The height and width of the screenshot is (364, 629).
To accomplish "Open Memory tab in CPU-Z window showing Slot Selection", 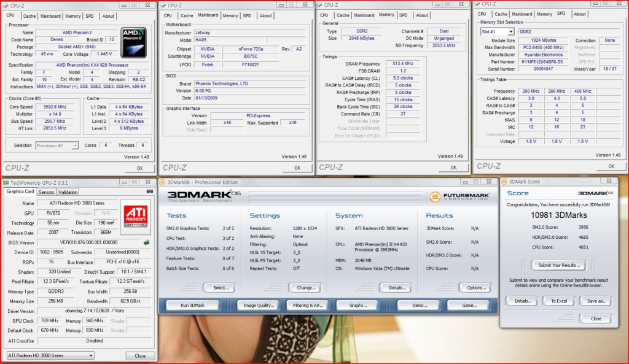I will pyautogui.click(x=544, y=14).
